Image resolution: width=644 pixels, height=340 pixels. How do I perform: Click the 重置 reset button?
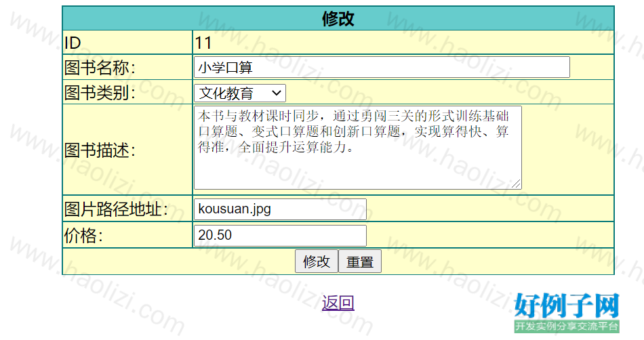click(x=360, y=261)
